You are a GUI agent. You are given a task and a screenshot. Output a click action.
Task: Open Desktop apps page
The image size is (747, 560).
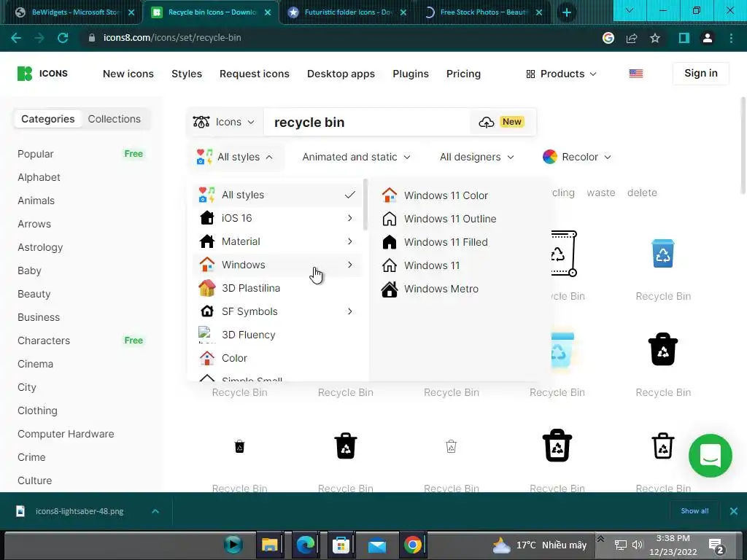(x=341, y=74)
